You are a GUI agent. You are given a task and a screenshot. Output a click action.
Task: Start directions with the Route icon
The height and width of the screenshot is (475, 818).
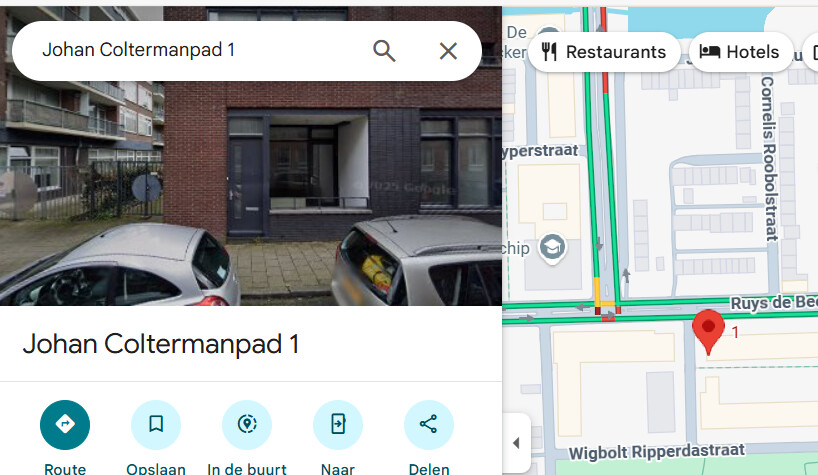pyautogui.click(x=65, y=424)
